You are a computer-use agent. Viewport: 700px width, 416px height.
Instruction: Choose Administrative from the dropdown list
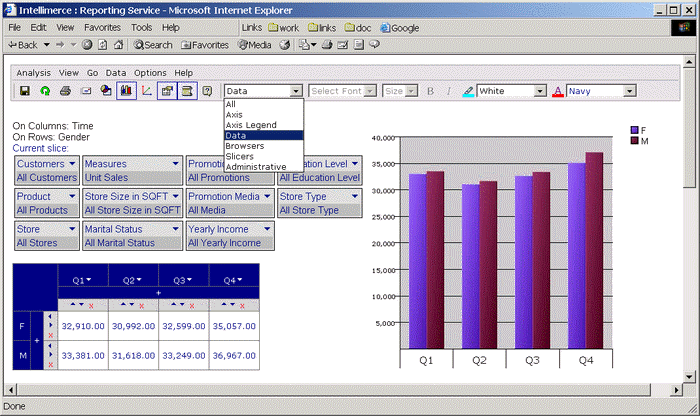click(264, 167)
